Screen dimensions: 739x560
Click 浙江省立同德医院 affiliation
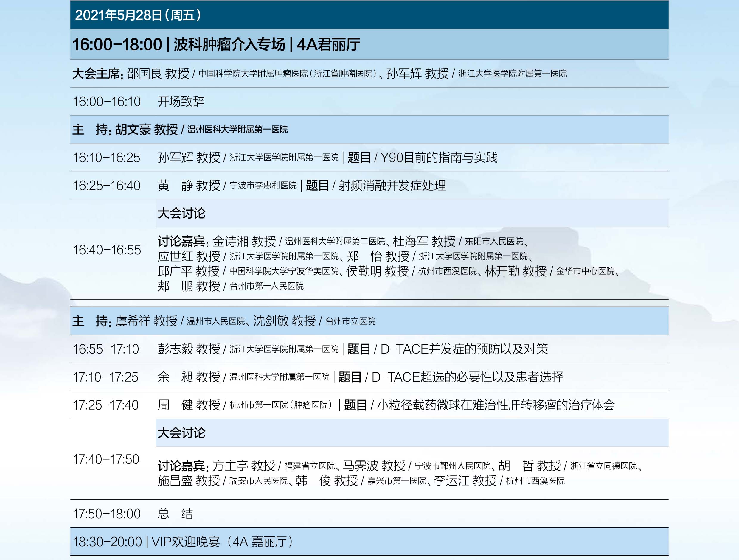pos(604,466)
